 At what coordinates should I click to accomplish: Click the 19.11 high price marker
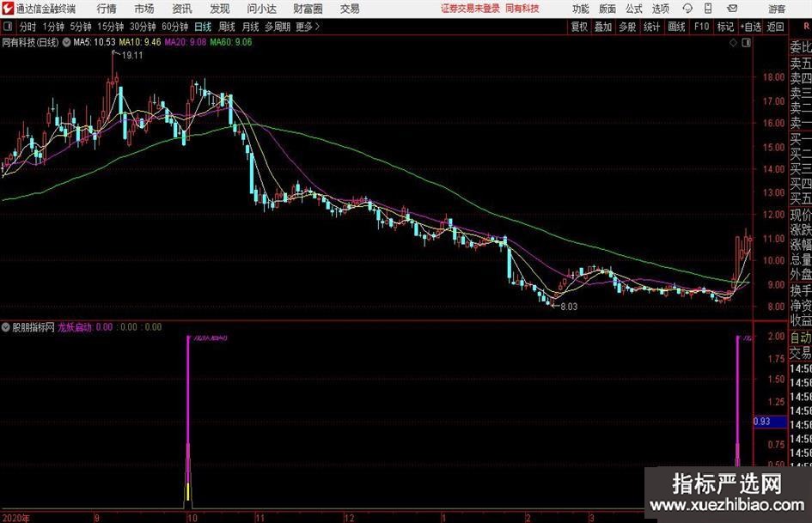point(132,56)
